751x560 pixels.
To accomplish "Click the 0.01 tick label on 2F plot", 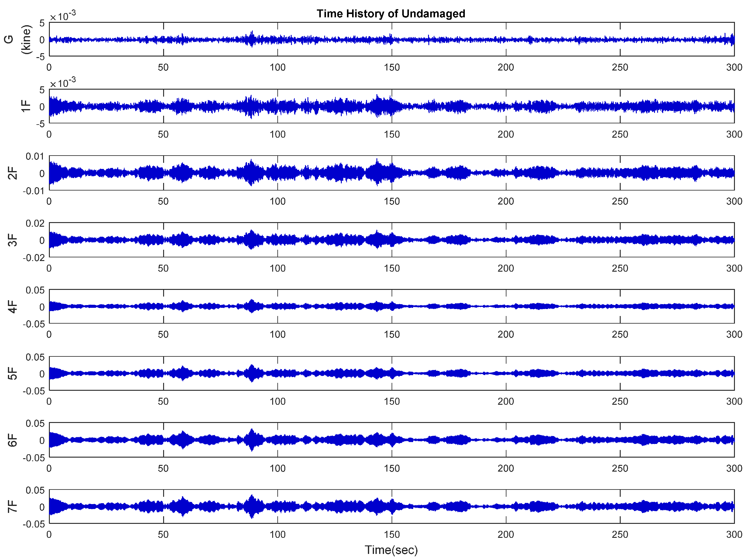I will [35, 156].
